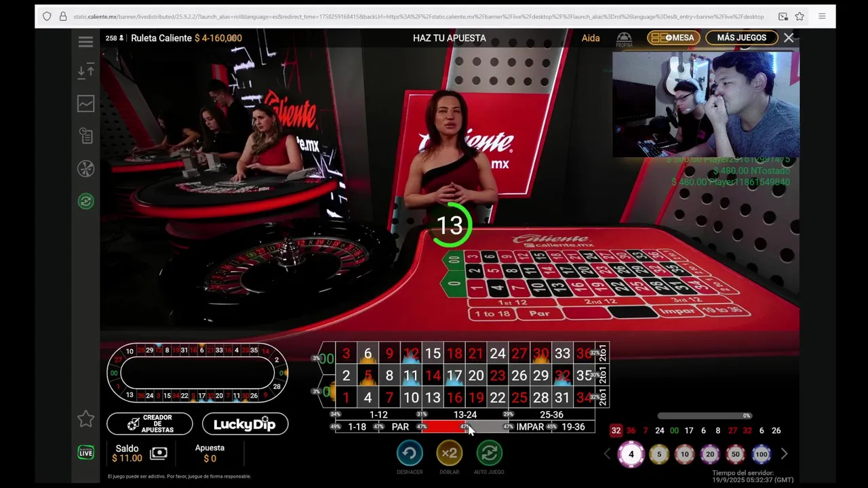Open favorite bets star icon

pyautogui.click(x=85, y=420)
